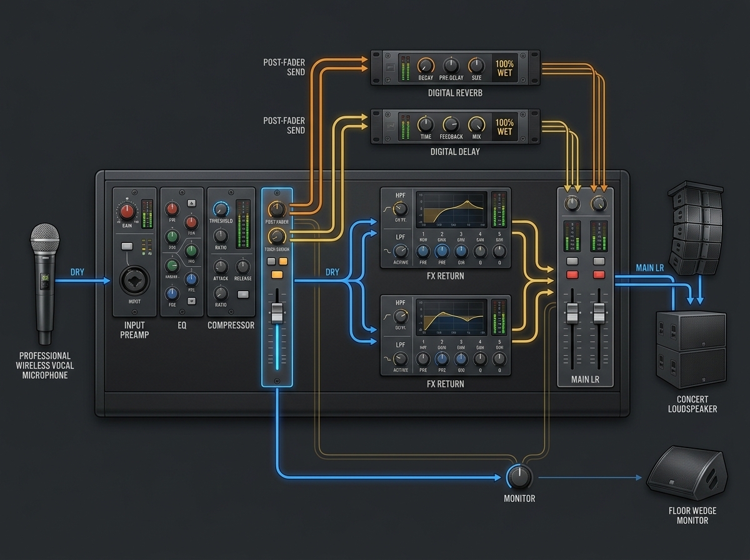The image size is (750, 560).
Task: Click the DIGITAL REVERB label
Action: point(455,93)
